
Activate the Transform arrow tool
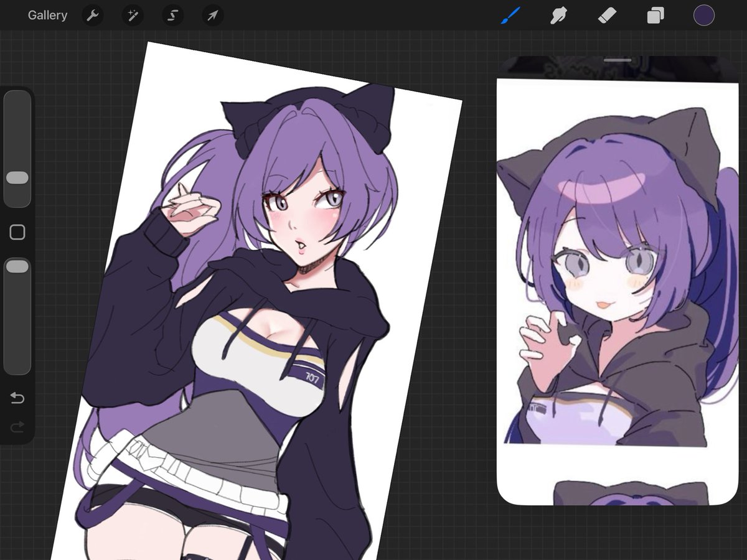coord(212,16)
